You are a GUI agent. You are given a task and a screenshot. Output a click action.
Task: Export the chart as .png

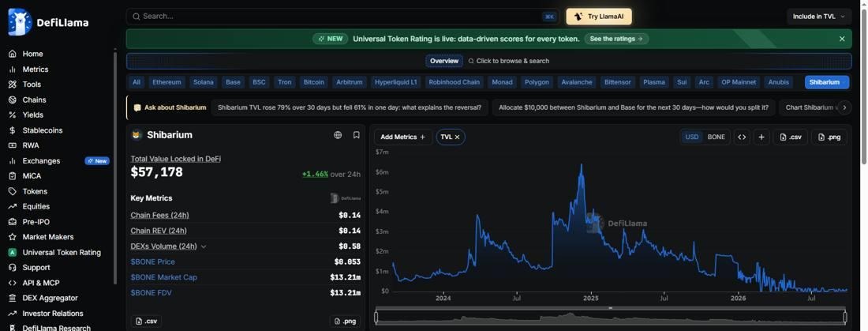(x=829, y=137)
